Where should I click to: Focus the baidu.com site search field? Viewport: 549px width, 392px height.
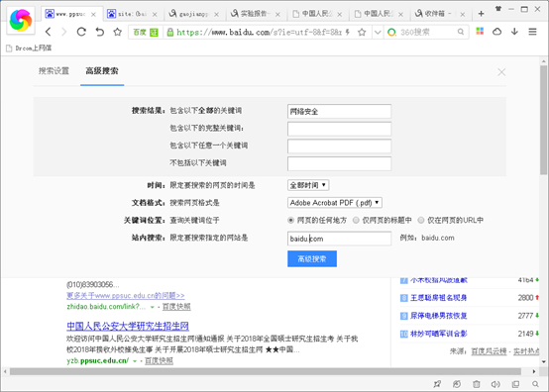click(339, 239)
